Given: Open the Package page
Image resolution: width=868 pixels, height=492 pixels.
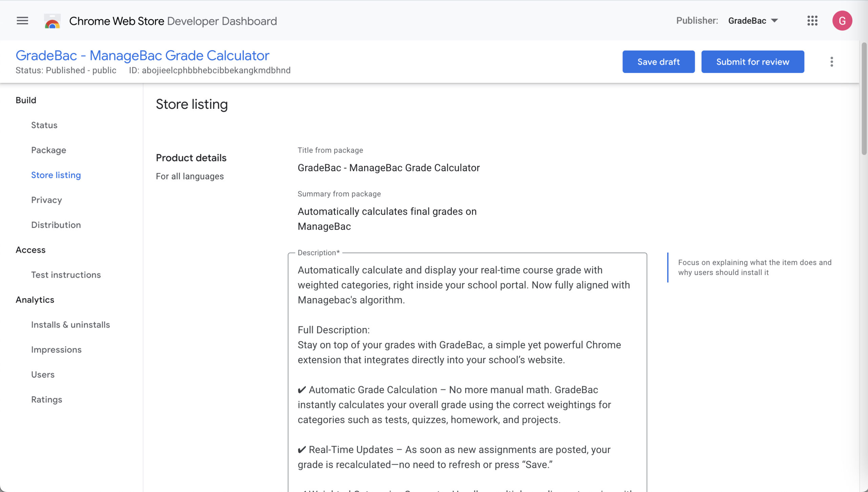Looking at the screenshot, I should click(x=48, y=150).
